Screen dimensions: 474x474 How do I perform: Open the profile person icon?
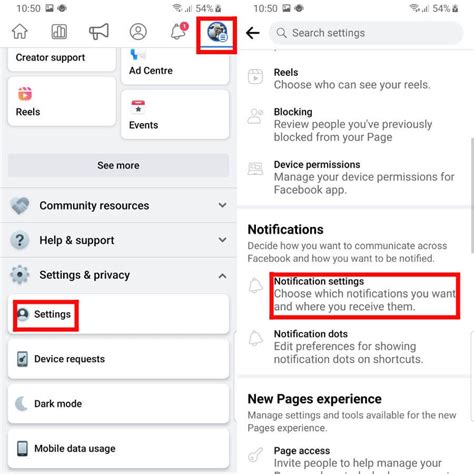coord(138,32)
